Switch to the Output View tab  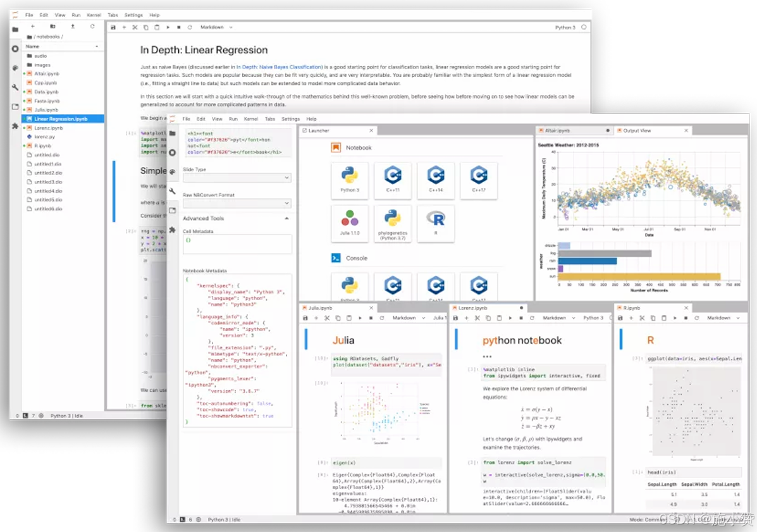click(x=653, y=131)
